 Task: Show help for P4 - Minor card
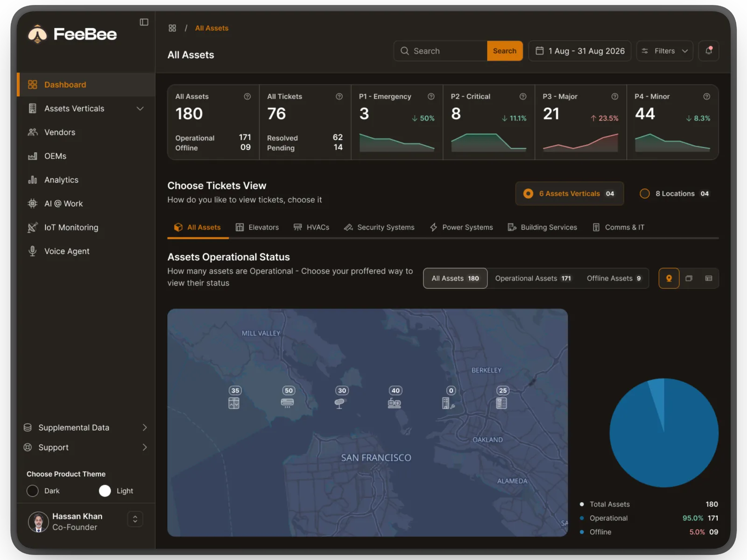[707, 97]
